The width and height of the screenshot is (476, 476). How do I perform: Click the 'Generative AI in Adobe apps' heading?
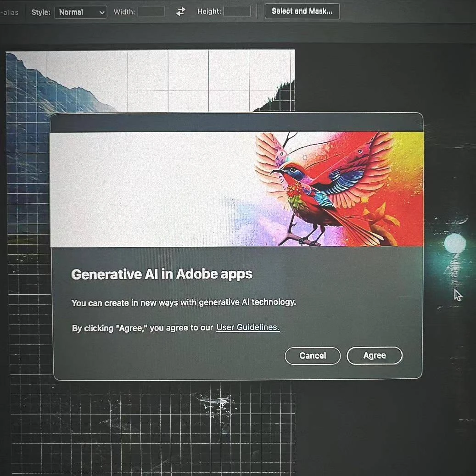[x=162, y=274]
